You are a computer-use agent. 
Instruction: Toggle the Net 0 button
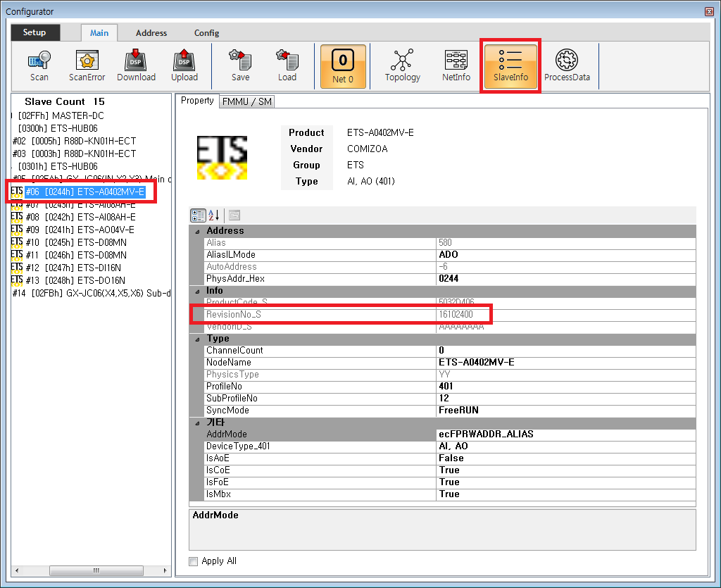pos(343,66)
